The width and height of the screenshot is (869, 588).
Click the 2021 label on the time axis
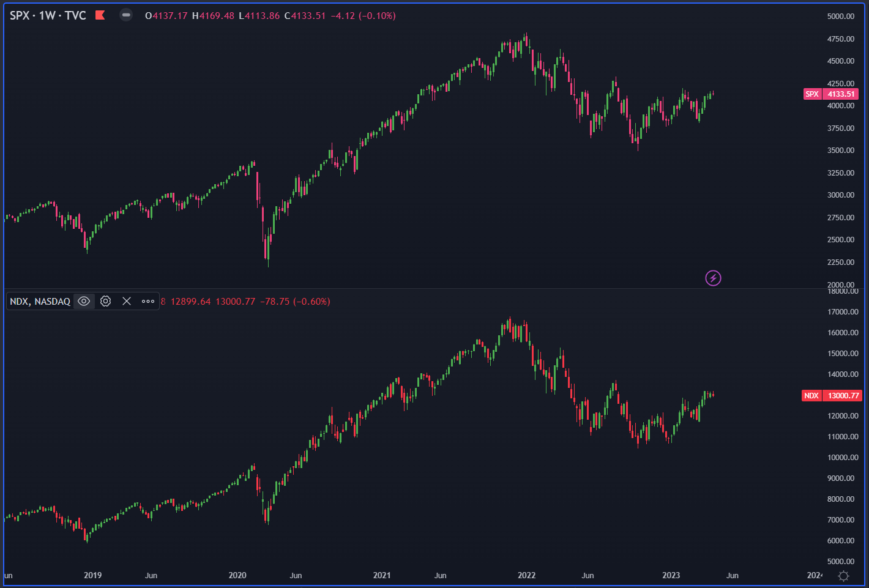[382, 575]
